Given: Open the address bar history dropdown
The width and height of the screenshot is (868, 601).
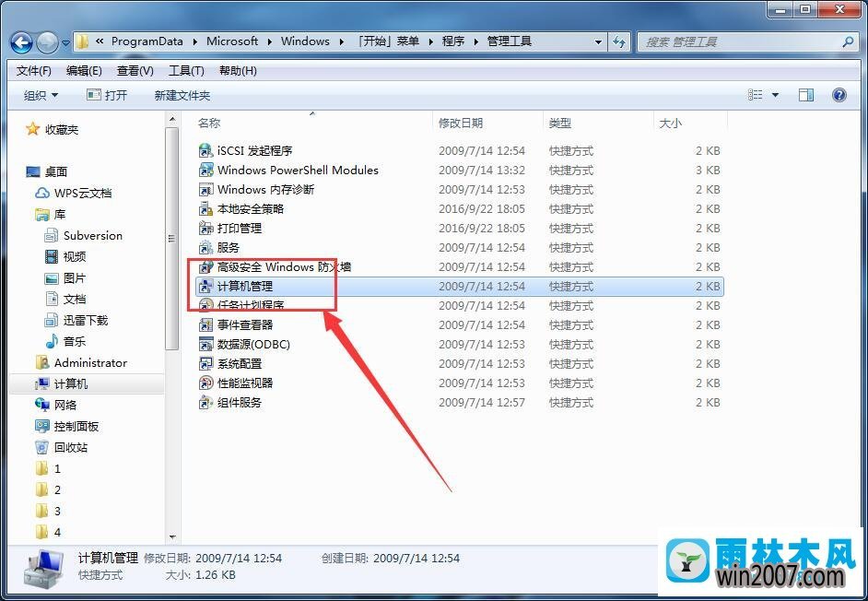Looking at the screenshot, I should point(598,41).
